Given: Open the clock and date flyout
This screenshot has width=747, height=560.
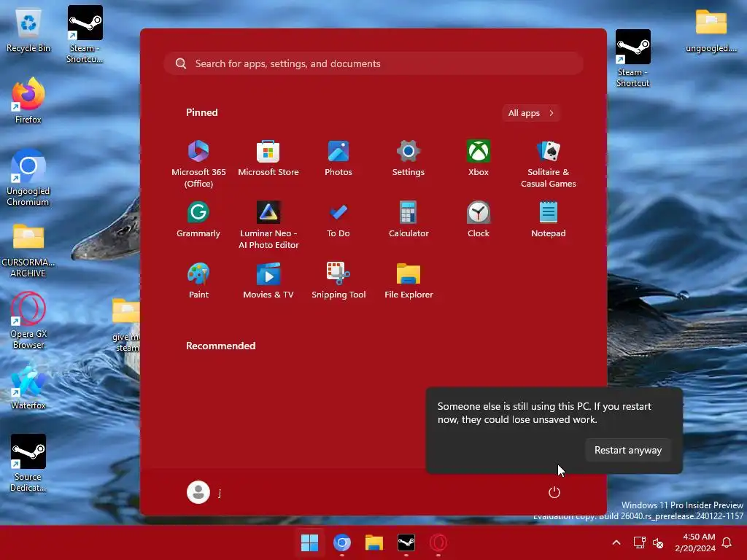Looking at the screenshot, I should point(695,542).
